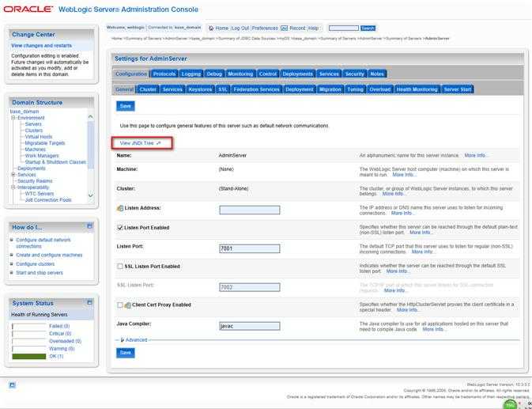
Task: Open the Protocols tab
Action: pyautogui.click(x=164, y=74)
